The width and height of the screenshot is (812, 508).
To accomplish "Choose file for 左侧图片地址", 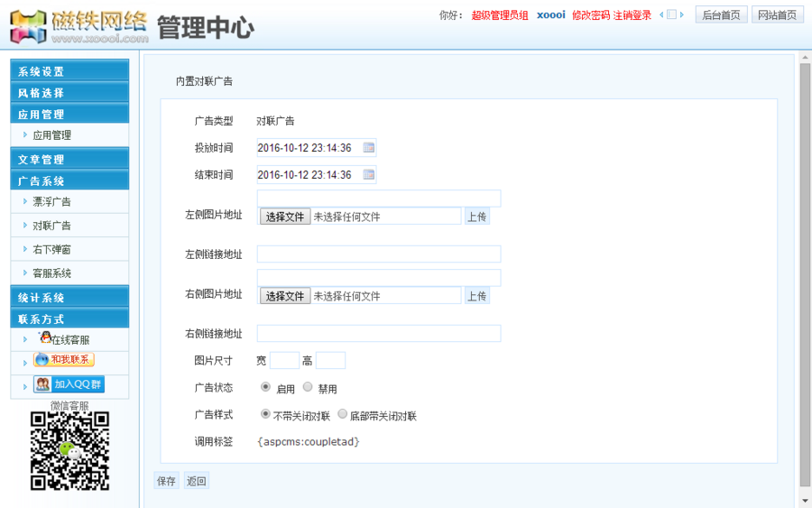I will (x=285, y=217).
